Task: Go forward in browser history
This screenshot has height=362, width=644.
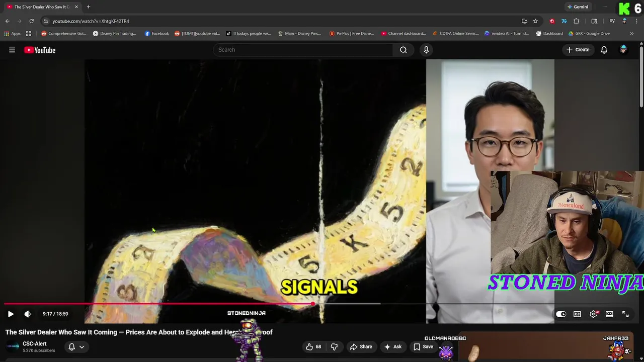Action: click(x=20, y=21)
